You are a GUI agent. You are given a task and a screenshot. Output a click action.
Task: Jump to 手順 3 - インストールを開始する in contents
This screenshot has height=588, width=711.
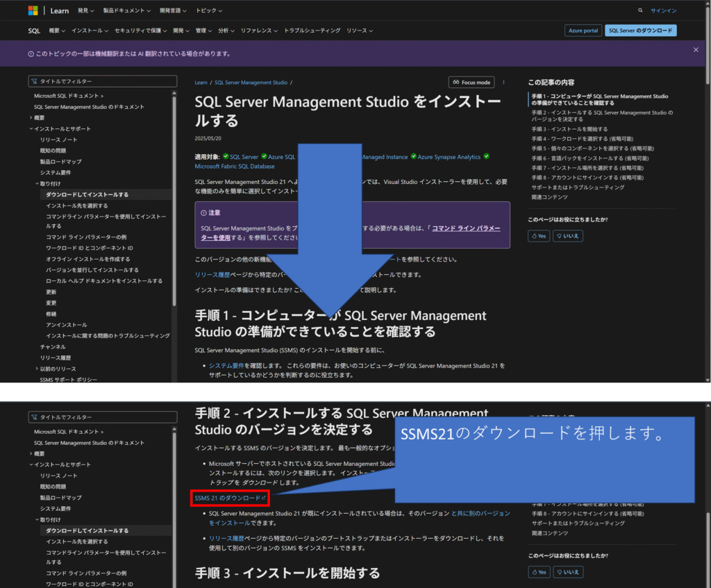(x=569, y=129)
